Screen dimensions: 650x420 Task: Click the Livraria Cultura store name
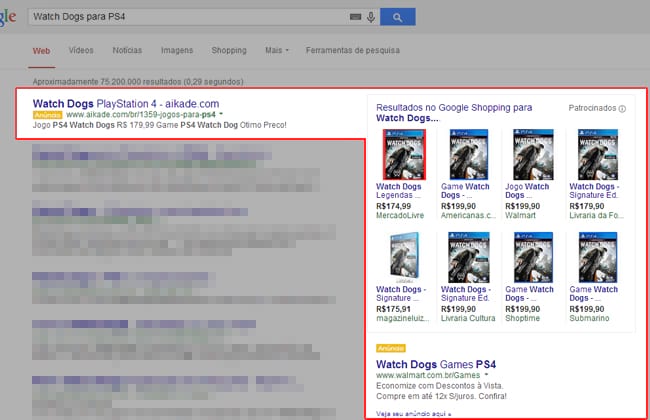click(x=468, y=318)
